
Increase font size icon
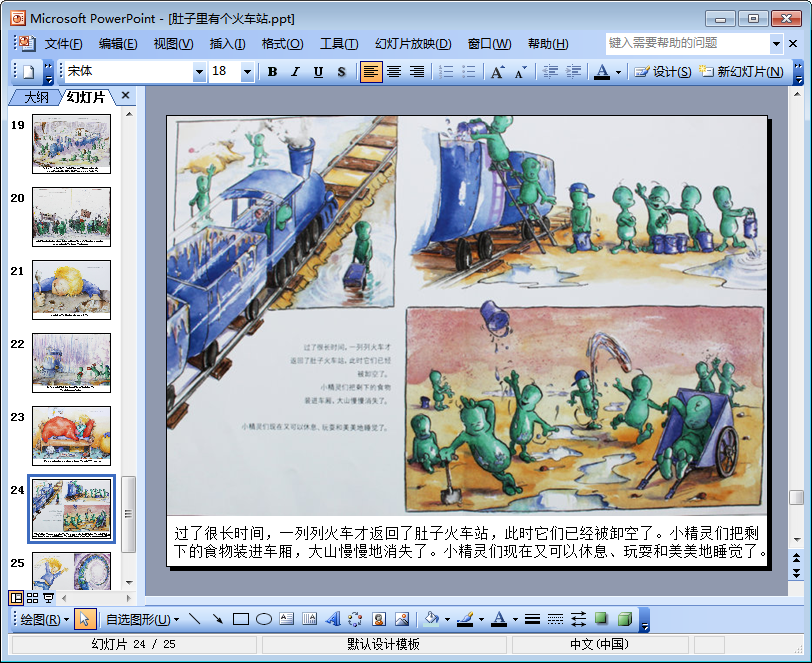click(x=497, y=71)
